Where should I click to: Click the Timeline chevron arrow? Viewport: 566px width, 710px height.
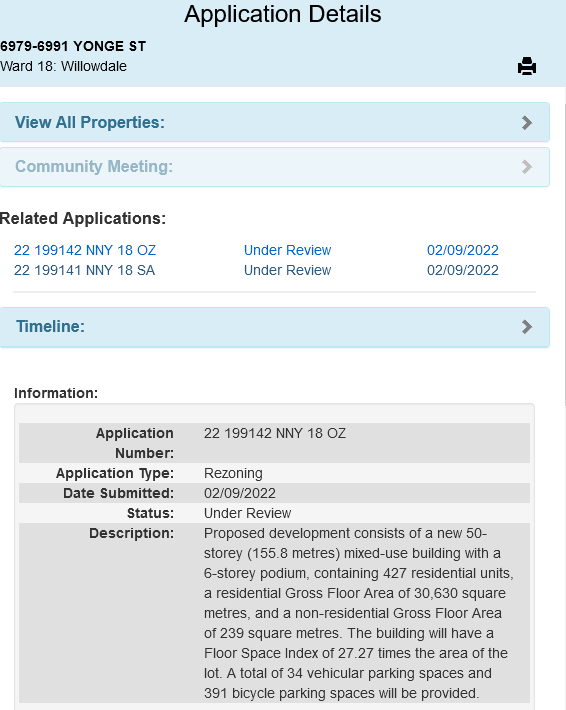pos(527,327)
